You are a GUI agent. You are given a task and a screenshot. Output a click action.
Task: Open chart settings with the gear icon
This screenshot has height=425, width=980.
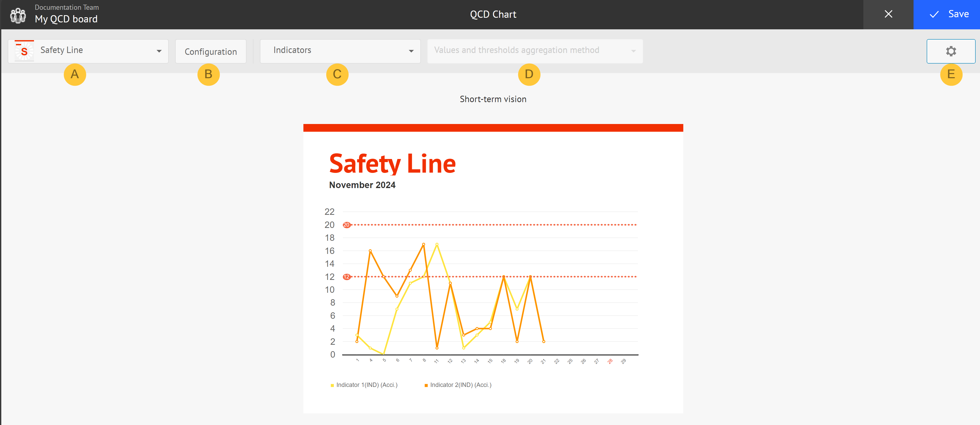point(950,51)
